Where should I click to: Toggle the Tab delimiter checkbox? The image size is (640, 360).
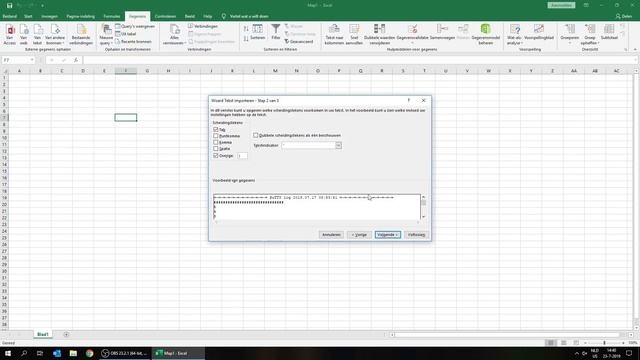click(x=216, y=129)
